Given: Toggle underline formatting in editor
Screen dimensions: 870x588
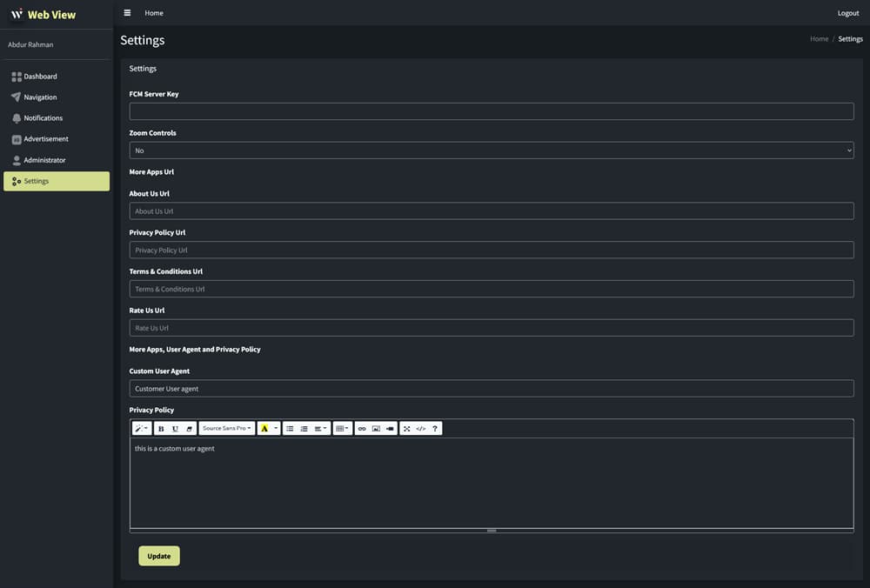Looking at the screenshot, I should (x=176, y=428).
